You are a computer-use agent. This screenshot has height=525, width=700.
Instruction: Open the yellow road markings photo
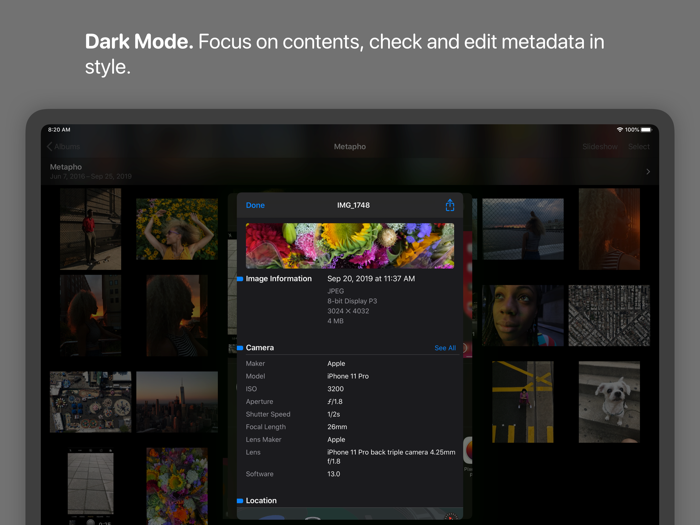click(x=523, y=402)
